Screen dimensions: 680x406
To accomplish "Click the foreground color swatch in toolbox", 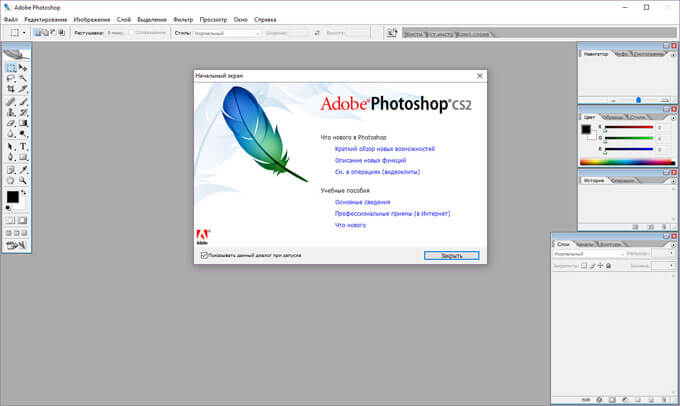I will [x=13, y=197].
